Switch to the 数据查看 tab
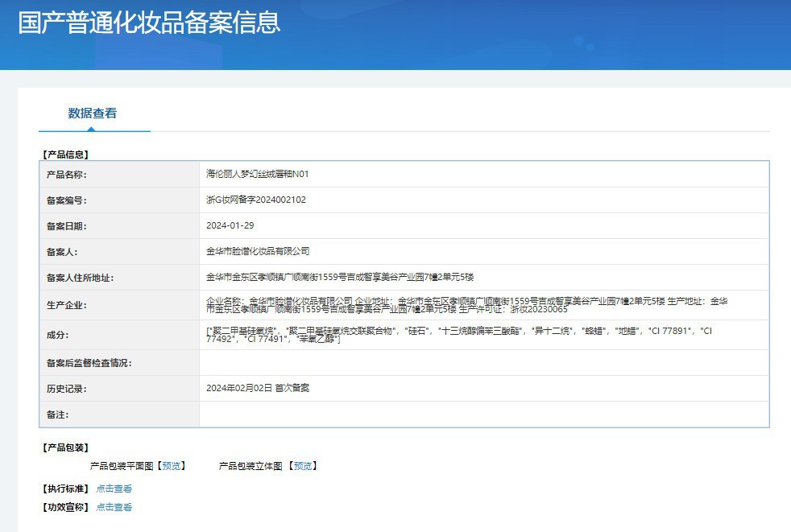Screen dimensions: 791x532 pos(90,113)
